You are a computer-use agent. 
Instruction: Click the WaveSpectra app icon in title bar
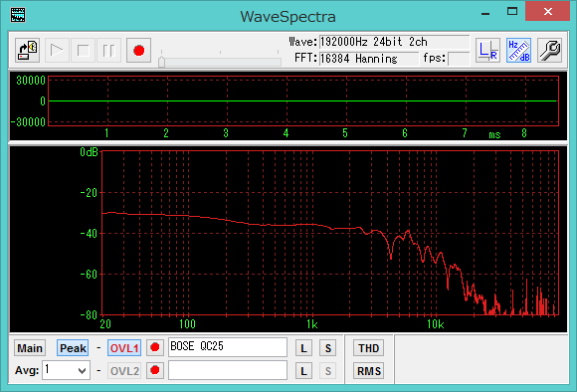(x=18, y=15)
